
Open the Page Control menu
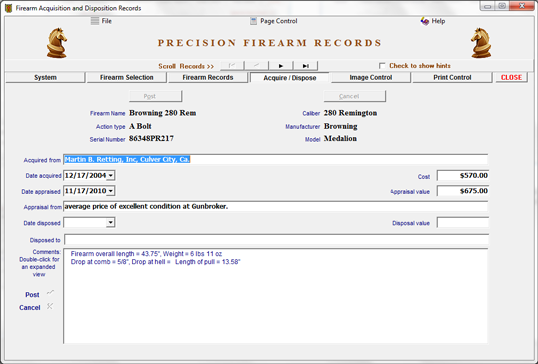tap(279, 21)
